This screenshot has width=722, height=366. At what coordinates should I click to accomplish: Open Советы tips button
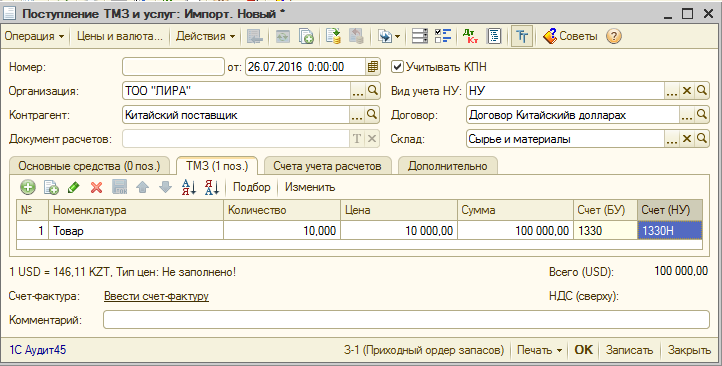(570, 36)
